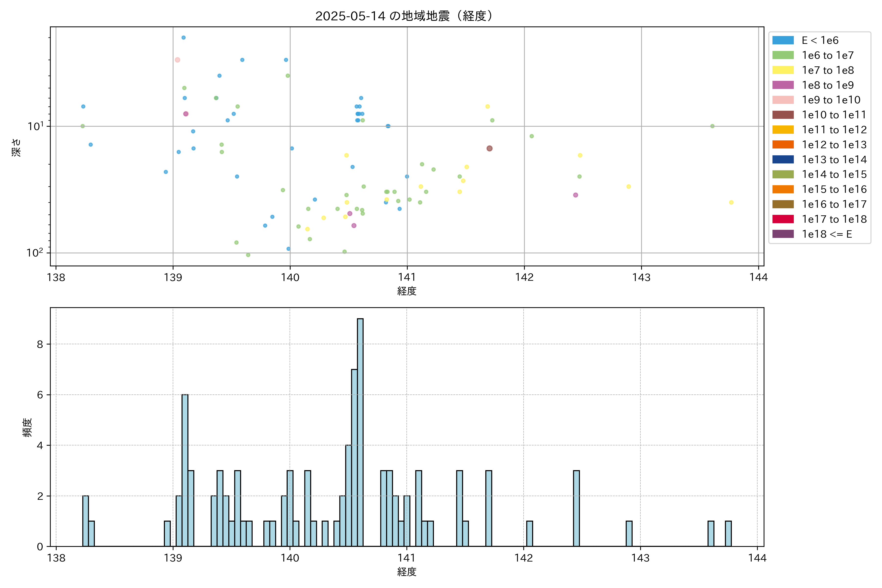Screen dimensions: 882x588
Task: Click the purple '1e8 to 1e9' legend swatch
Action: [x=783, y=85]
